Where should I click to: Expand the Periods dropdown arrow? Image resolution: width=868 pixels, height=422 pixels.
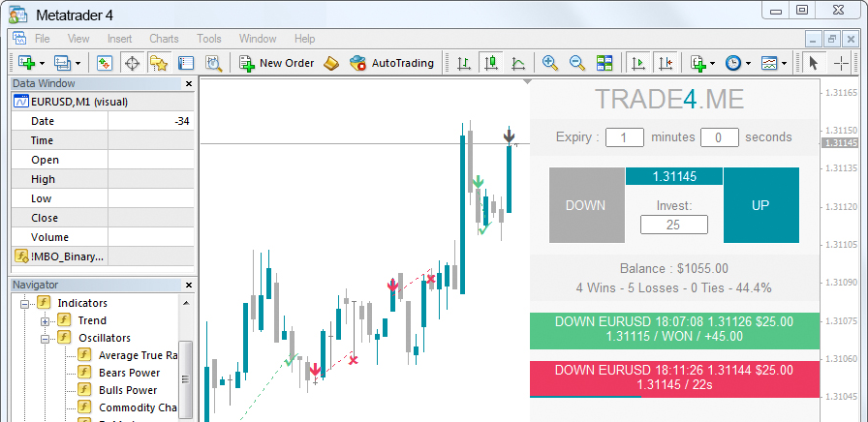749,64
